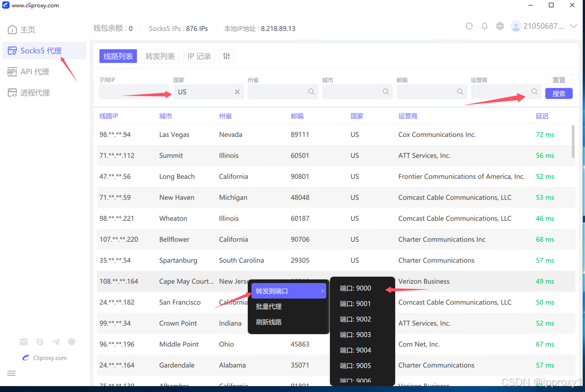Click the Long Beach city cell
Image resolution: width=585 pixels, height=392 pixels.
pos(177,176)
